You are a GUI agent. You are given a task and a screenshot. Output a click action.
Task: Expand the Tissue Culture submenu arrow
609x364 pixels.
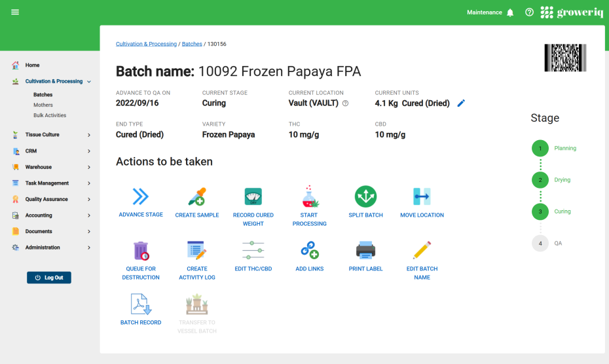tap(89, 135)
